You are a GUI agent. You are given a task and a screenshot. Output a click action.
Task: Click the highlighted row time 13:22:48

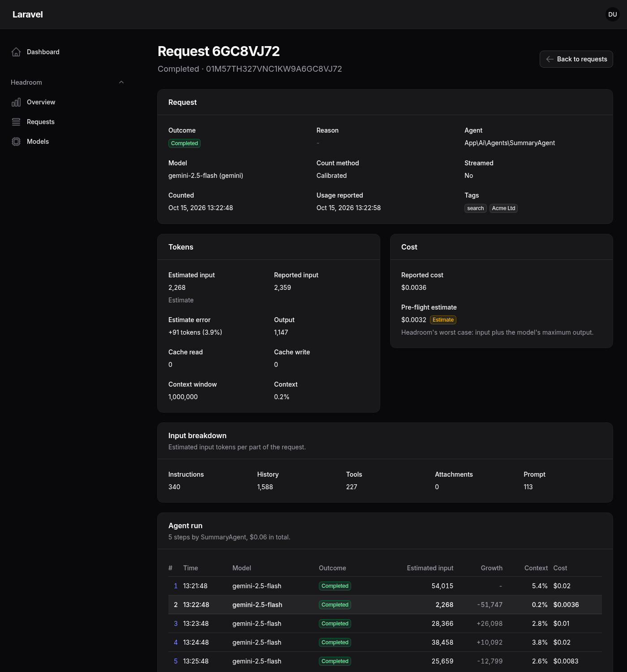[x=196, y=605]
